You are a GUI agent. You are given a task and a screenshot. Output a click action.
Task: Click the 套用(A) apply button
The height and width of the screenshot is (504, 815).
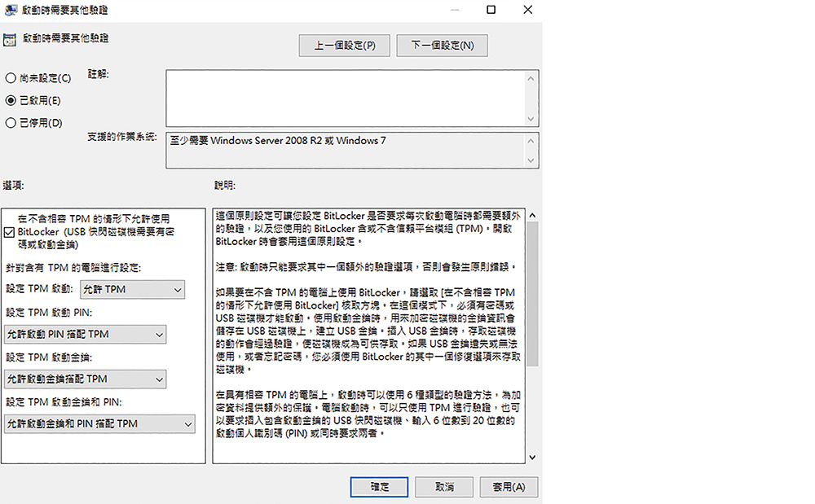(509, 487)
